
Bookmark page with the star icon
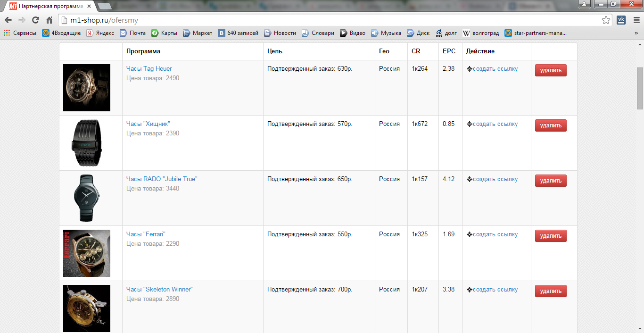click(x=606, y=20)
